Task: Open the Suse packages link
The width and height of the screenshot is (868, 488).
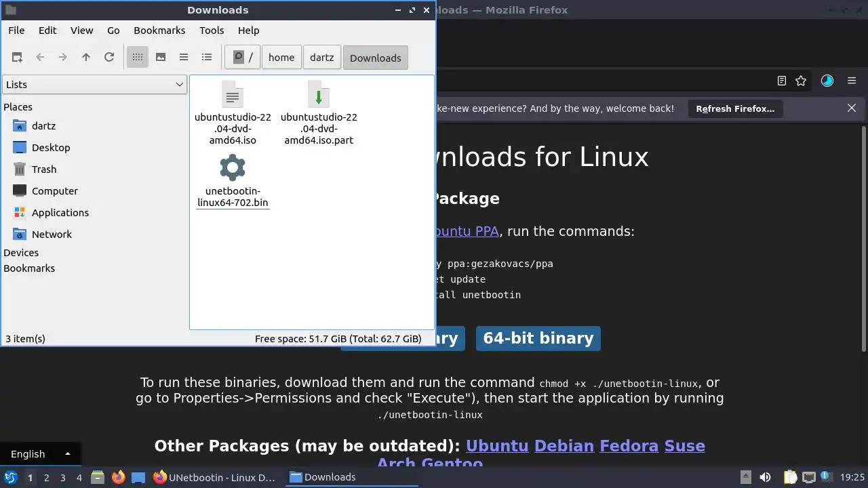Action: point(685,446)
